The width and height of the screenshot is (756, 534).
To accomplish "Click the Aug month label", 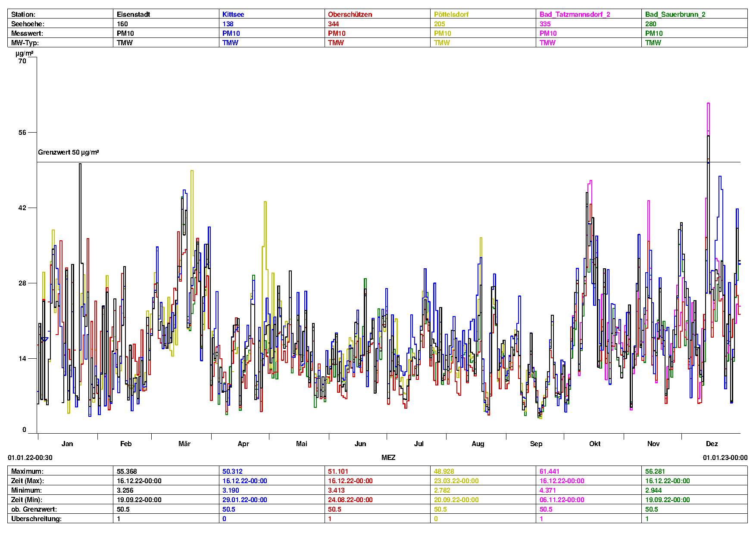I will tap(478, 444).
